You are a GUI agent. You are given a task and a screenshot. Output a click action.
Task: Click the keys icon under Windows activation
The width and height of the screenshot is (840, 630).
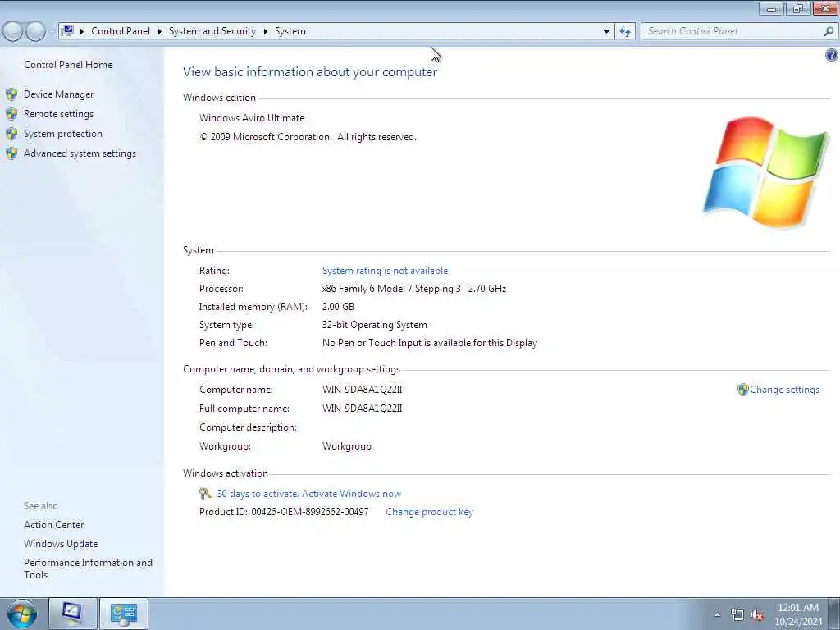[x=205, y=493]
